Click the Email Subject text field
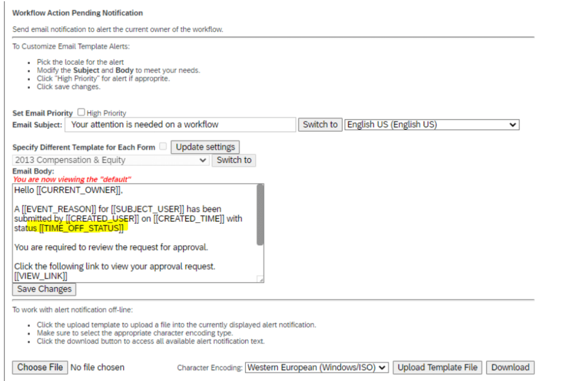588x381 pixels. click(x=180, y=124)
